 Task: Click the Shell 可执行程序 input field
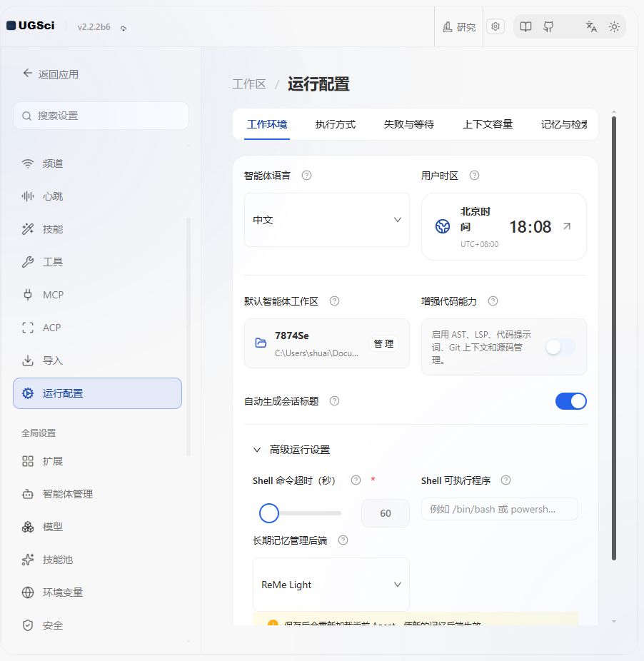(499, 509)
